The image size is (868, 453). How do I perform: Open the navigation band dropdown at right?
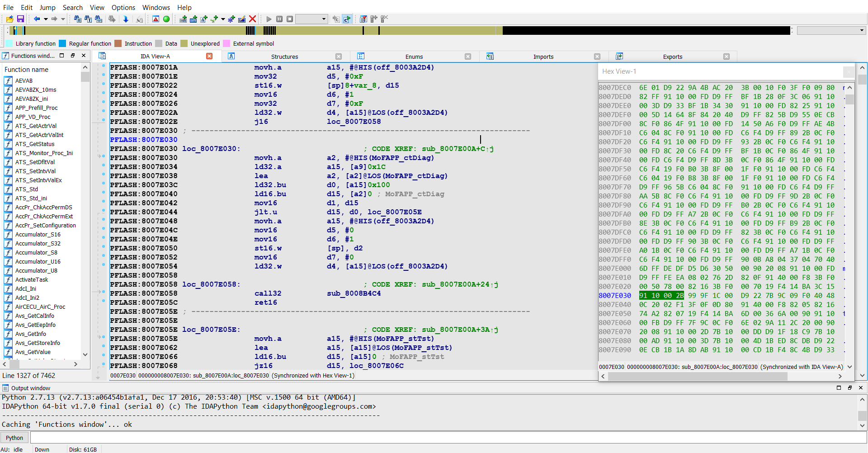pyautogui.click(x=862, y=30)
